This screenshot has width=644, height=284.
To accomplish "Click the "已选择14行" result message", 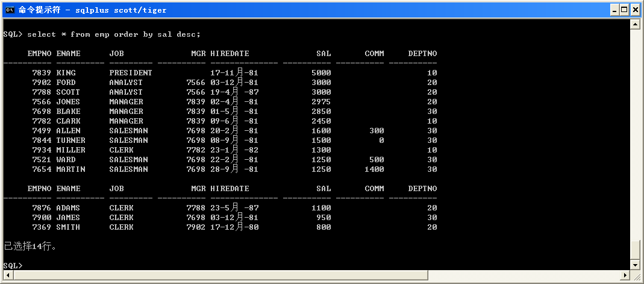I will pos(30,247).
